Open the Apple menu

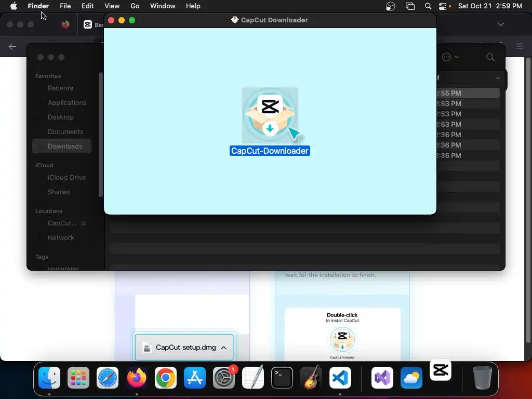click(x=14, y=6)
